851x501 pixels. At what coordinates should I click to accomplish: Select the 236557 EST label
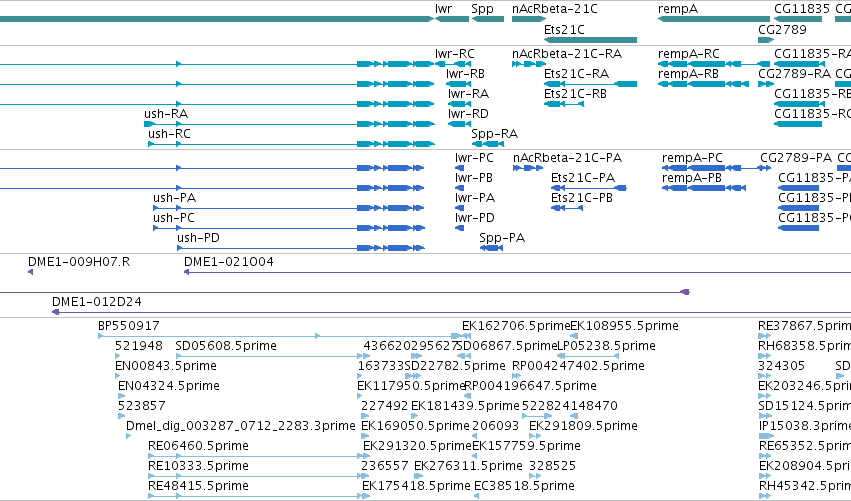[x=385, y=467]
